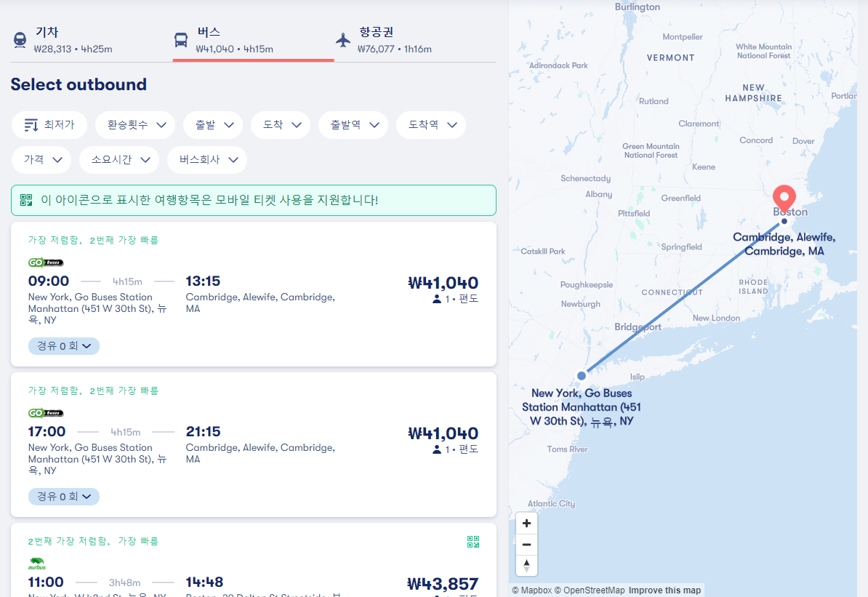Open the 도착 filter dropdown
The image size is (868, 597).
click(281, 125)
